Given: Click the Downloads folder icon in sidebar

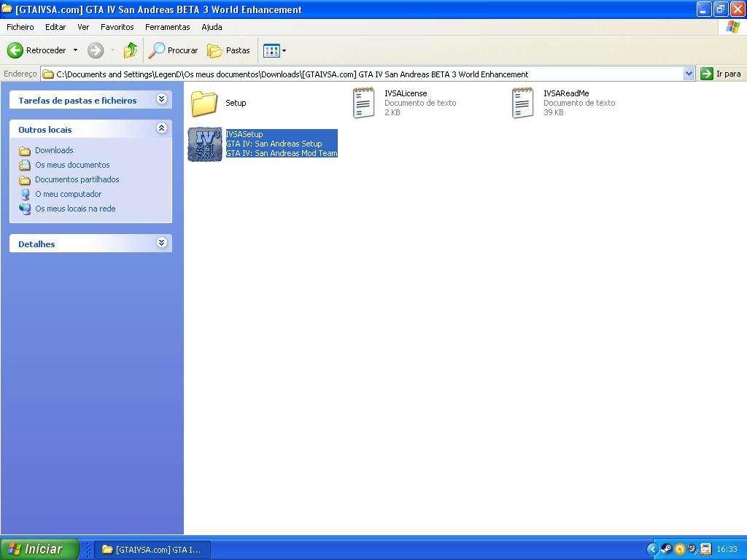Looking at the screenshot, I should (25, 151).
